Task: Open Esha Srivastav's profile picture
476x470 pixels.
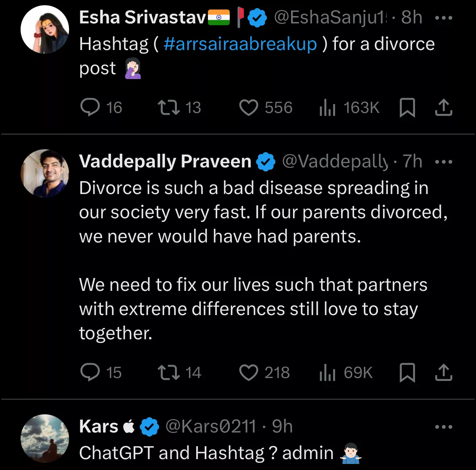Action: pyautogui.click(x=45, y=29)
